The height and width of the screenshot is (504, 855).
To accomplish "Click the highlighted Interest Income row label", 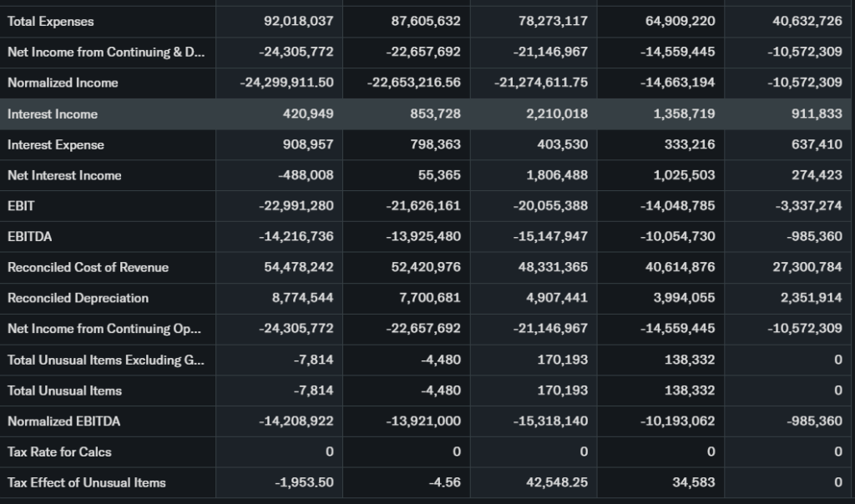I will point(53,114).
